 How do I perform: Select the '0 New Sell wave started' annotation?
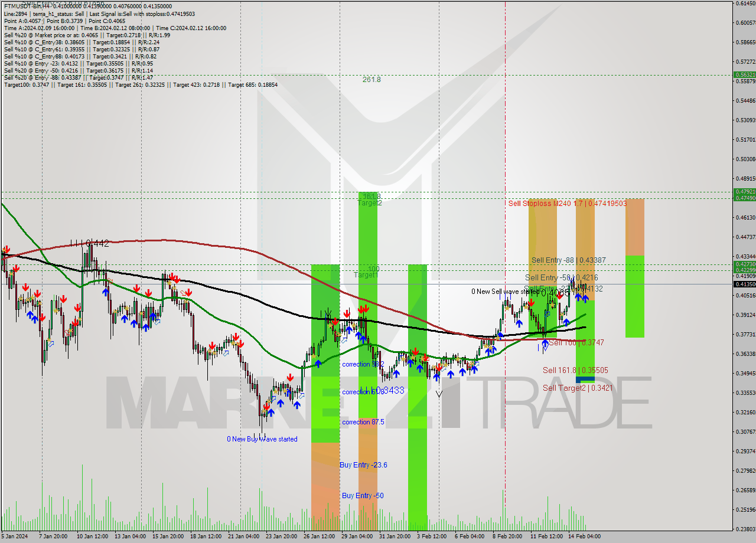tap(505, 292)
